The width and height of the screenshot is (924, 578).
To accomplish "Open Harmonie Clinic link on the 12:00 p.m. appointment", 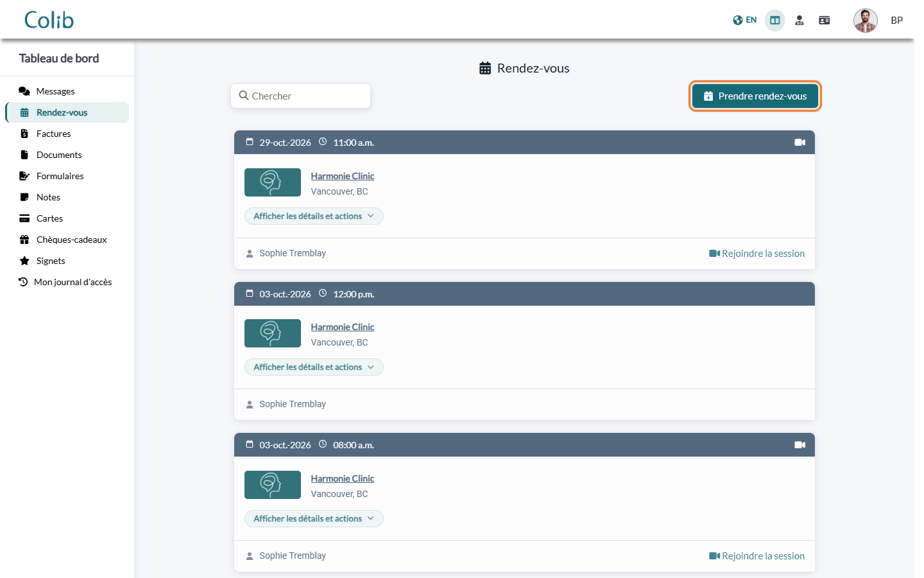I will [x=343, y=327].
